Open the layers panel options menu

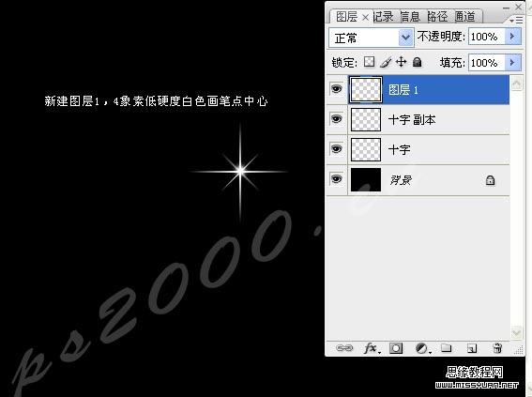[x=516, y=21]
